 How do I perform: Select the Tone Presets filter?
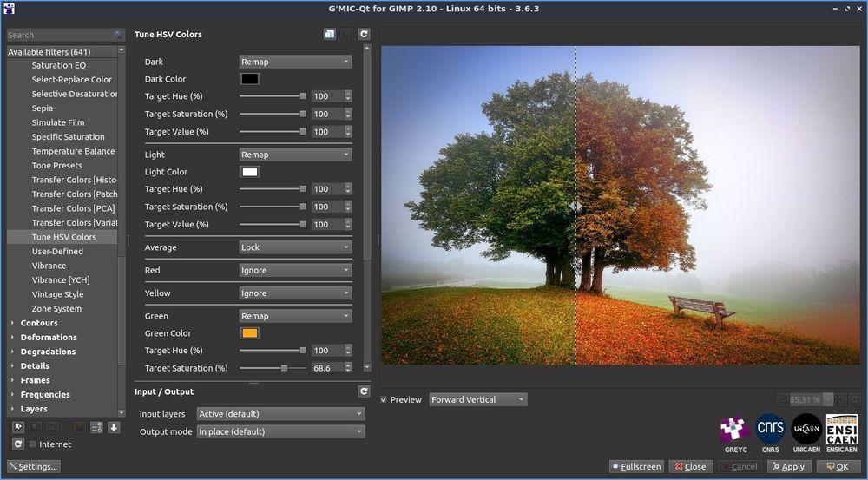(57, 166)
